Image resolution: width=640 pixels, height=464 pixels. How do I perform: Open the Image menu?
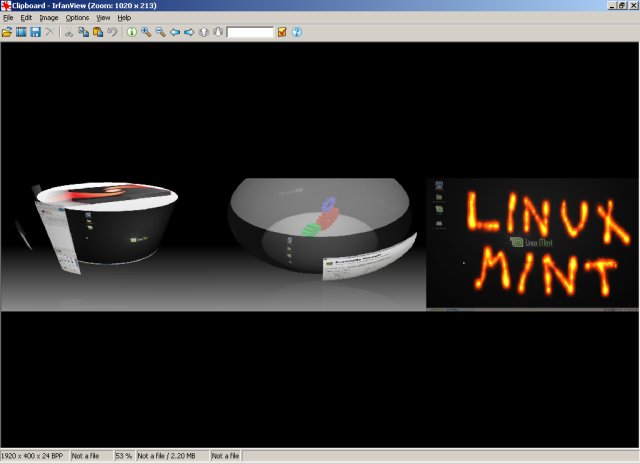coord(49,18)
